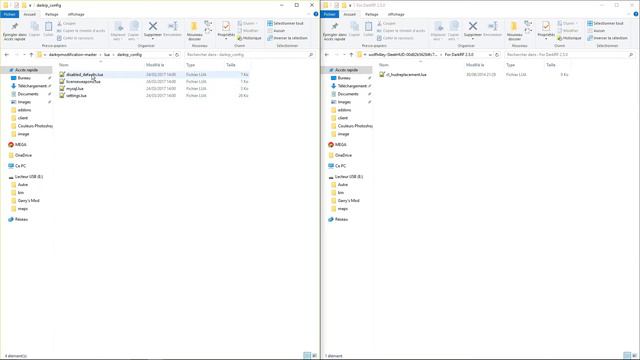640x360 pixels.
Task: Sort by Nom column in For DarkRP window
Action: click(384, 65)
